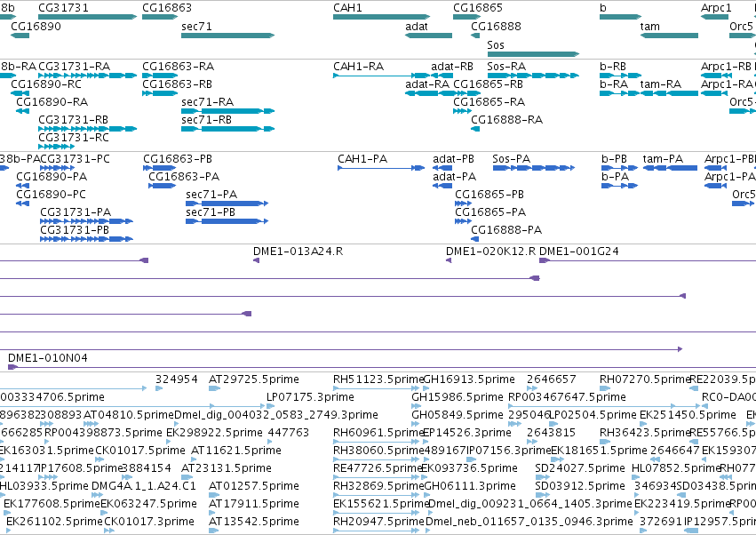Select the DME1-010N04 clone label
Image resolution: width=756 pixels, height=535 pixels.
tap(48, 358)
